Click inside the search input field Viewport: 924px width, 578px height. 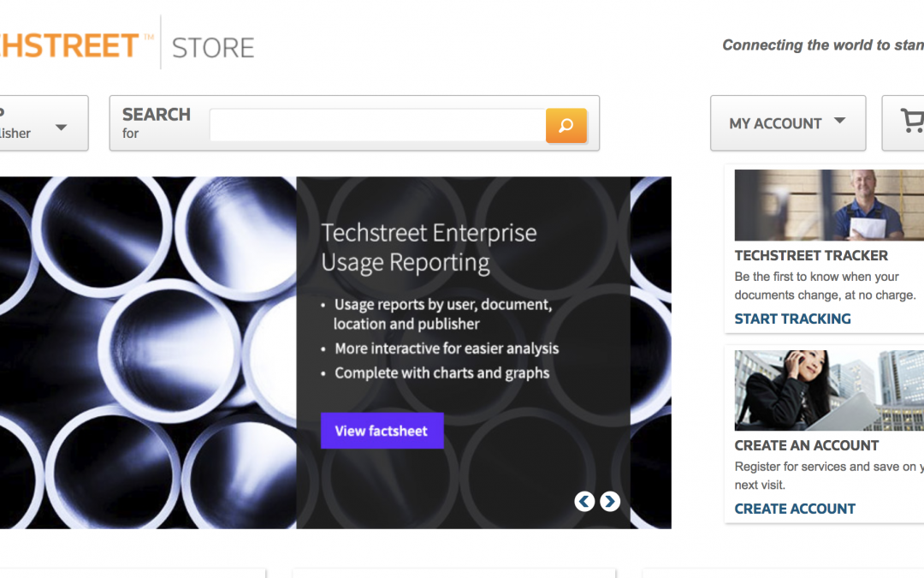pos(378,125)
